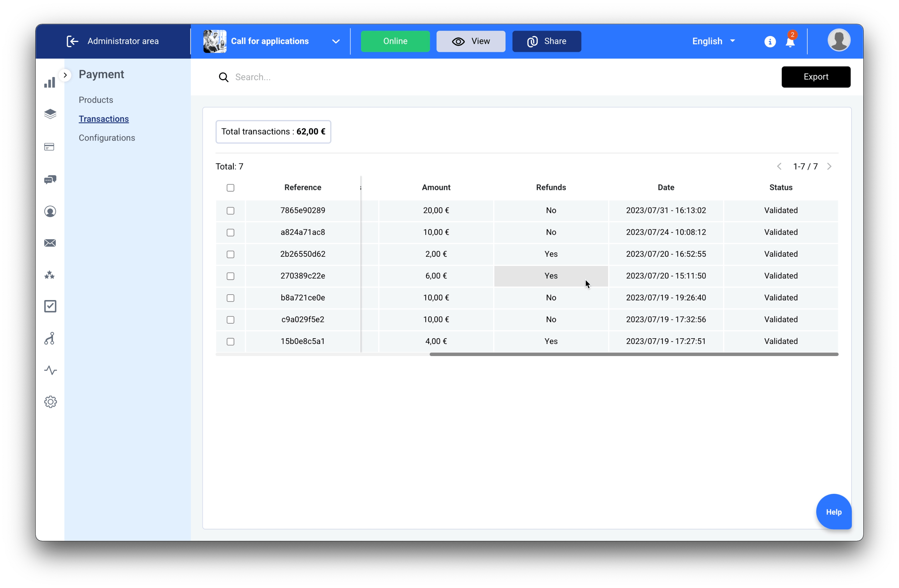899x588 pixels.
Task: Click the Administrator area exit arrow icon
Action: tap(73, 41)
